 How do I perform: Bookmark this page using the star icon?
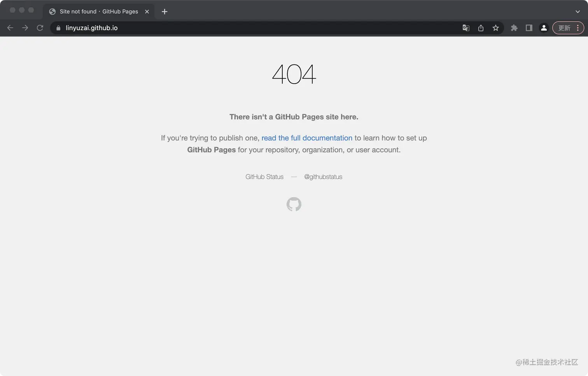click(496, 28)
